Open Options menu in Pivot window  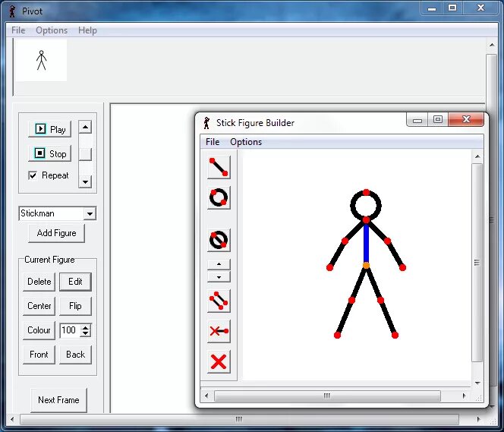[x=52, y=30]
